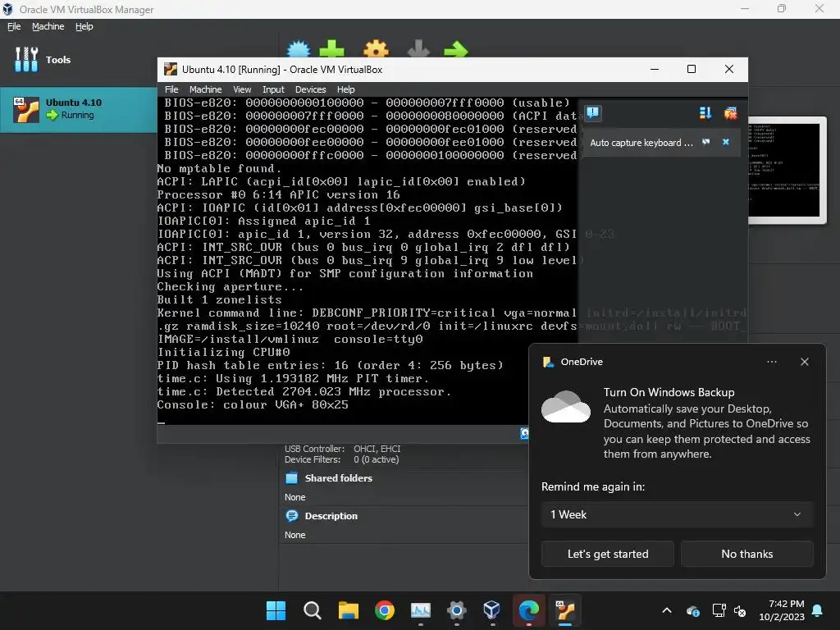Screen dimensions: 840x630
Task: Click the Let's get started button
Action: tap(608, 554)
